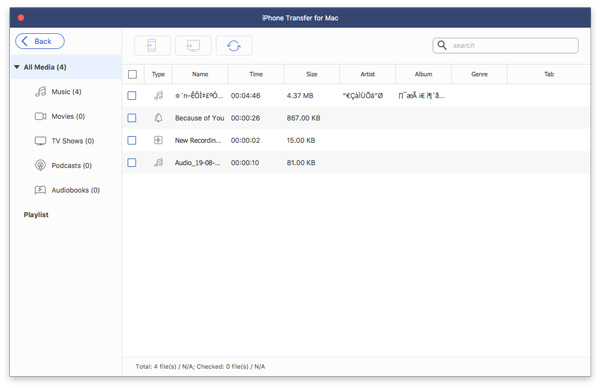
Task: Click the 4.37 MB size value
Action: (300, 96)
